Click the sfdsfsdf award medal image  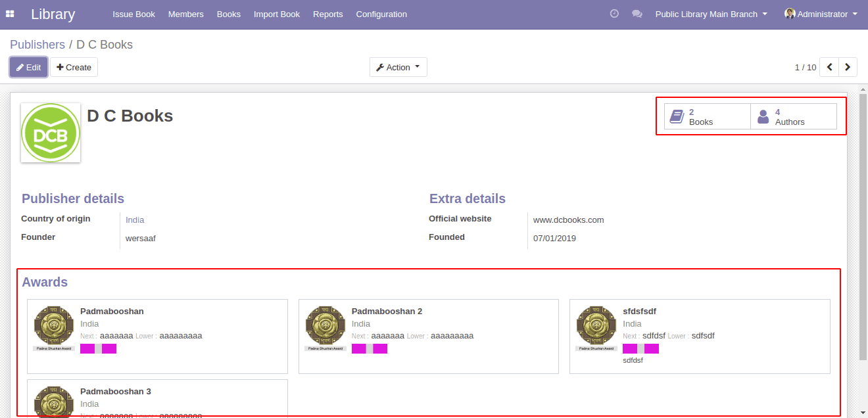click(x=596, y=327)
